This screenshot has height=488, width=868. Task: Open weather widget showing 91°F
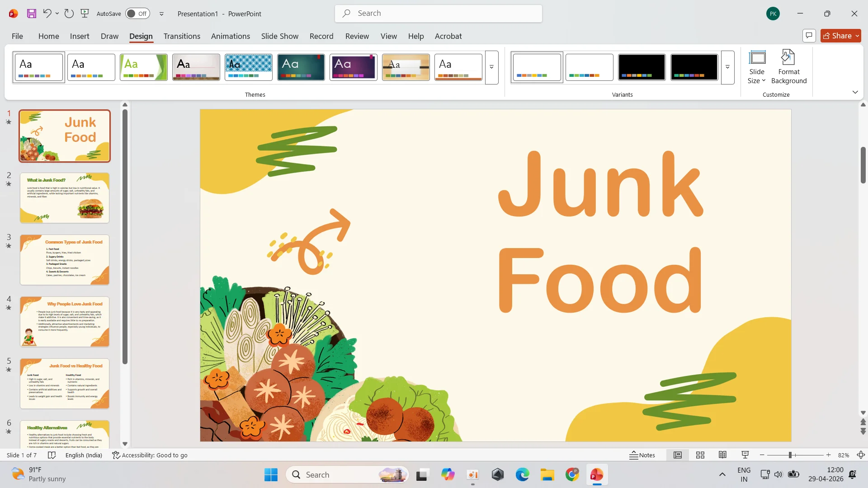[x=38, y=474]
